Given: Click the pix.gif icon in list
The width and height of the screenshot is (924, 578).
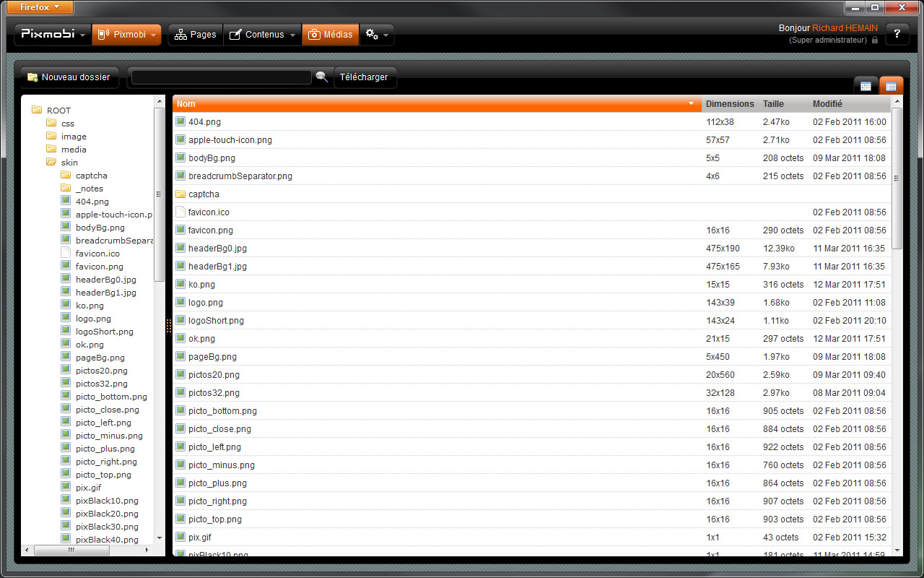Looking at the screenshot, I should (x=180, y=537).
